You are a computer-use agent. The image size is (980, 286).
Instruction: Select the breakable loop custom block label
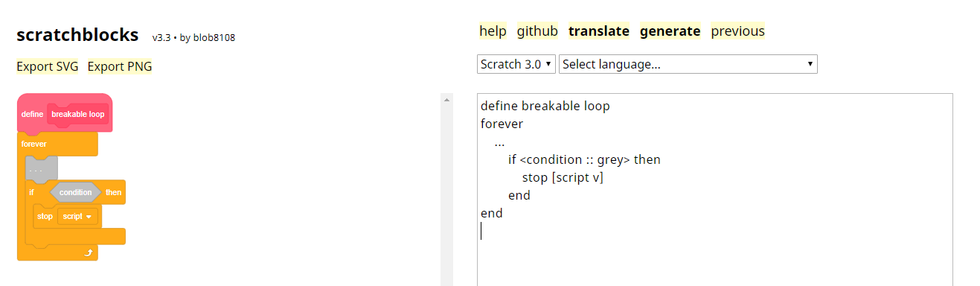(x=78, y=115)
